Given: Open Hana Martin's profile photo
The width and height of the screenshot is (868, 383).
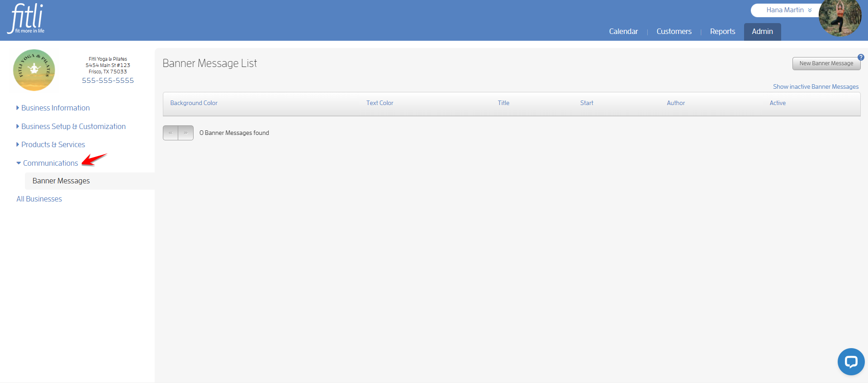Looking at the screenshot, I should [x=840, y=18].
